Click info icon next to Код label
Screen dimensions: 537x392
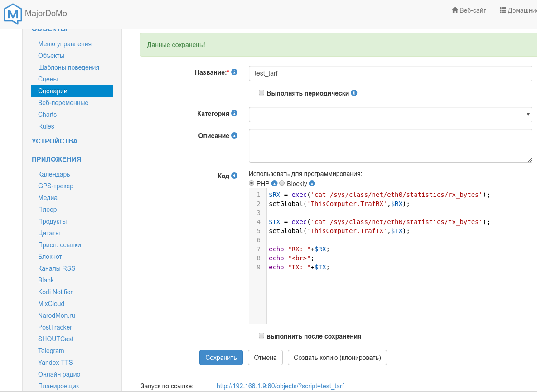tap(234, 176)
